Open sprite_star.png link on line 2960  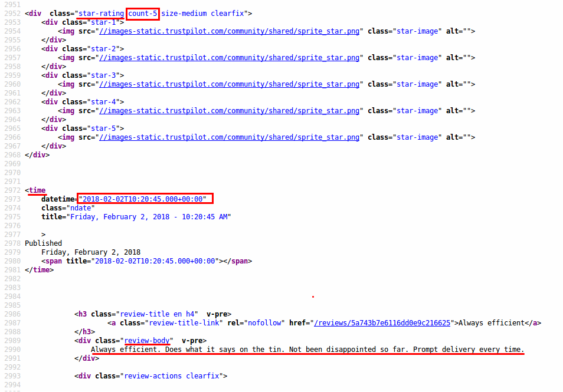click(x=229, y=84)
